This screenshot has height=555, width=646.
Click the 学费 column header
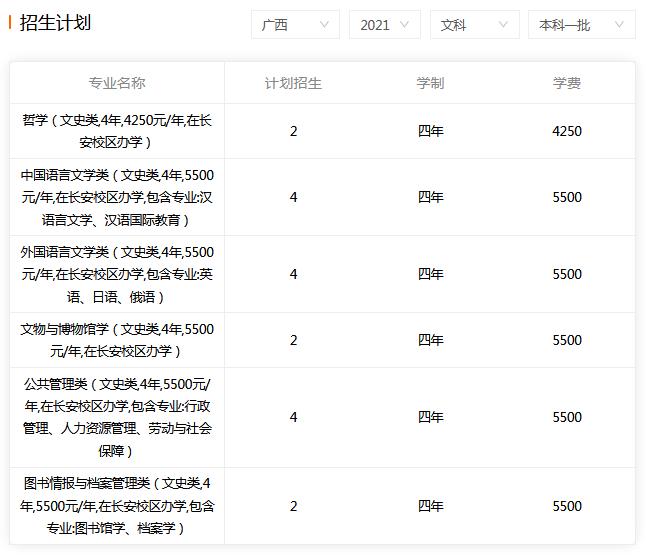click(567, 83)
